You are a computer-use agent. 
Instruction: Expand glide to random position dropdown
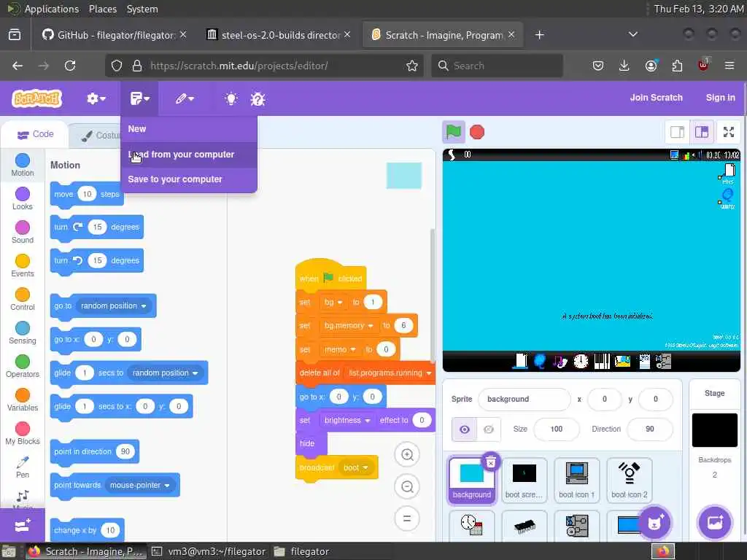pos(195,373)
